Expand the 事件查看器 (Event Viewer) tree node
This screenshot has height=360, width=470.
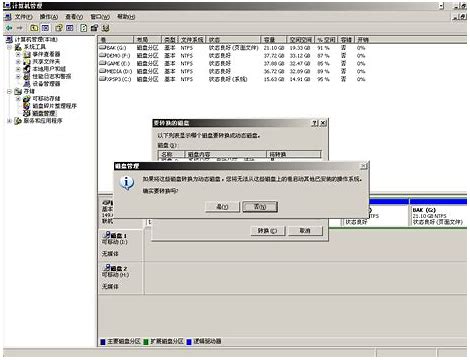[18, 54]
